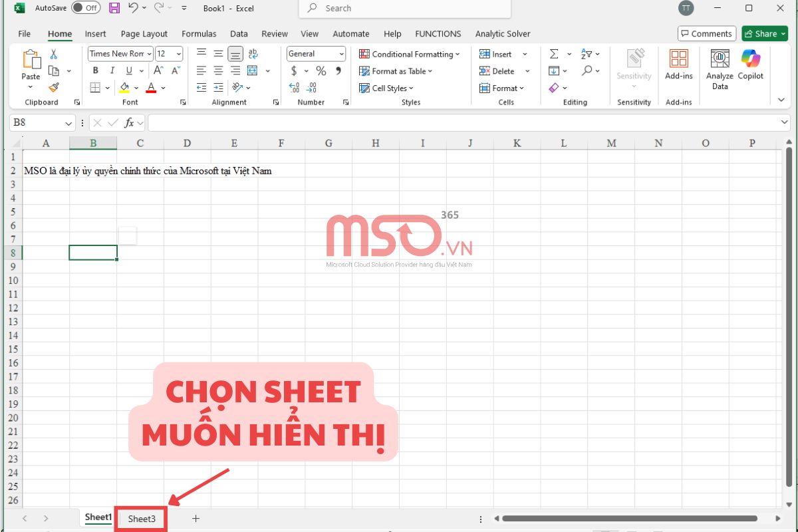Viewport: 798px width, 532px height.
Task: Switch to the Data tab
Action: [239, 34]
